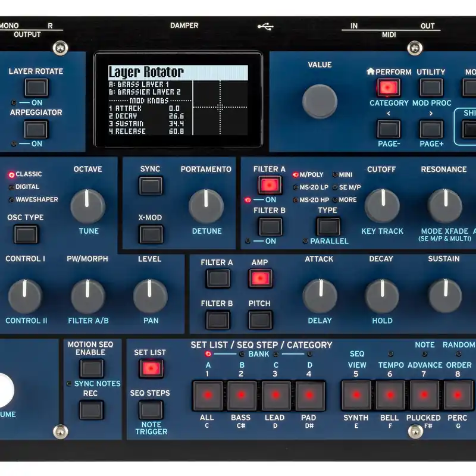The height and width of the screenshot is (476, 476).
Task: Click the Bank B LED indicator
Action: point(242,354)
